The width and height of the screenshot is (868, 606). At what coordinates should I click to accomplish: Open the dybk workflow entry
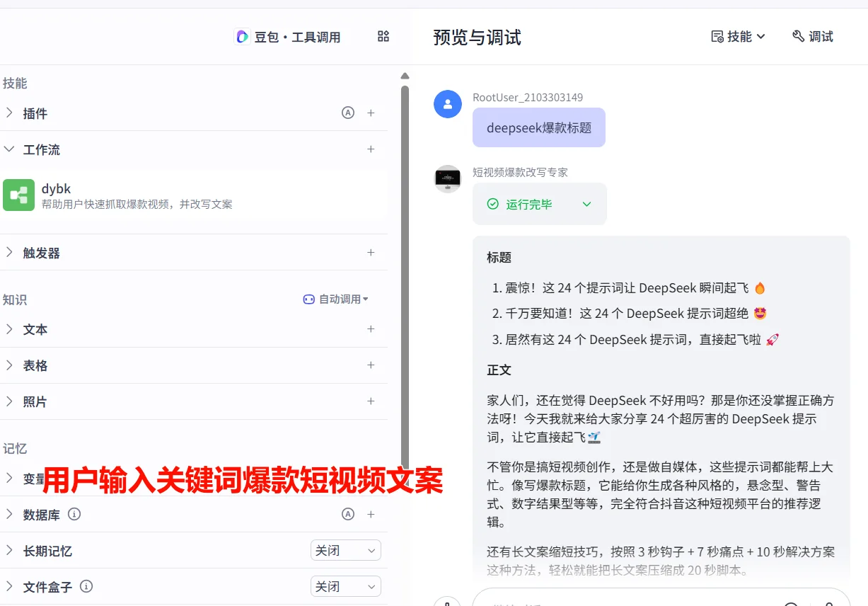click(194, 195)
